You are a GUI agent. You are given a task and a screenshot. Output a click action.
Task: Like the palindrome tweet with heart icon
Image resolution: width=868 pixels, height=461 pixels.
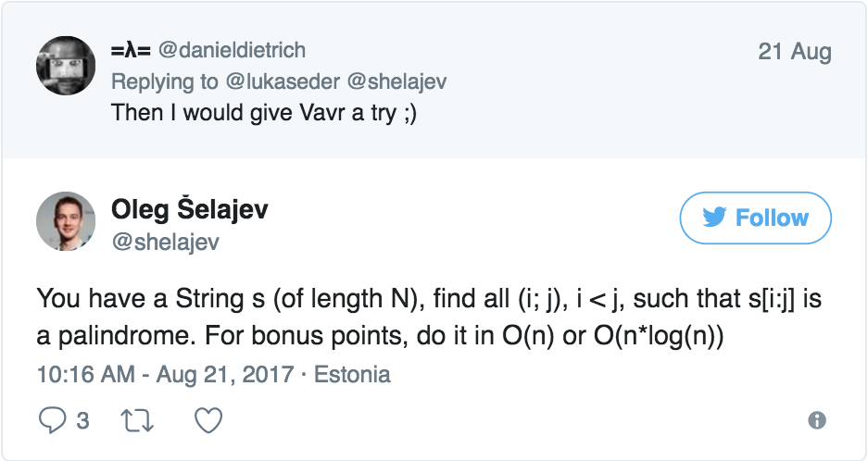[210, 420]
